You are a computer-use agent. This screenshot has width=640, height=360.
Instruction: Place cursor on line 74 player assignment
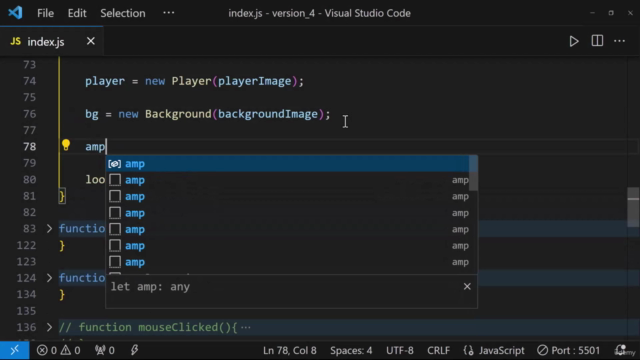tap(194, 81)
